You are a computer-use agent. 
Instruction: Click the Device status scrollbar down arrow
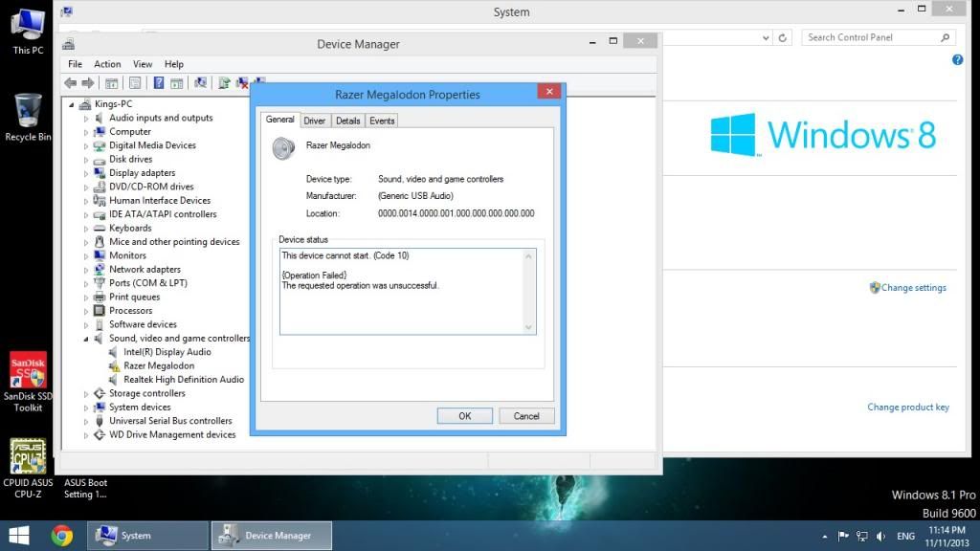click(x=528, y=327)
